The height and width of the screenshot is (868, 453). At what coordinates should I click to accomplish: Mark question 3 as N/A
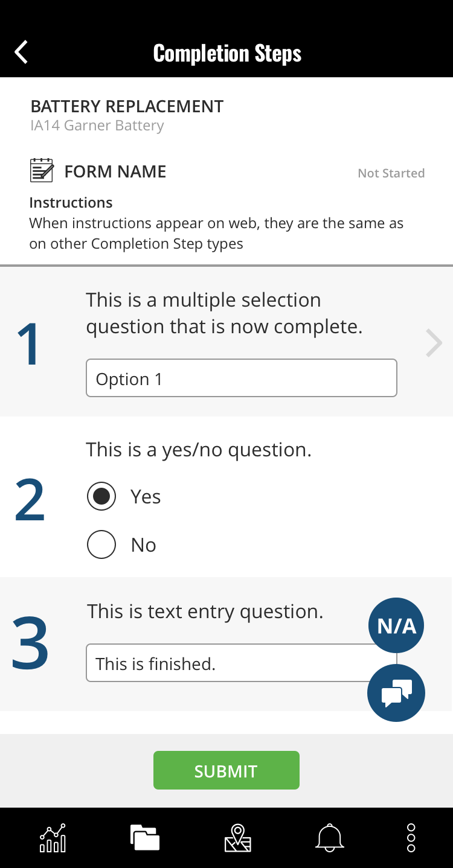[x=396, y=625]
